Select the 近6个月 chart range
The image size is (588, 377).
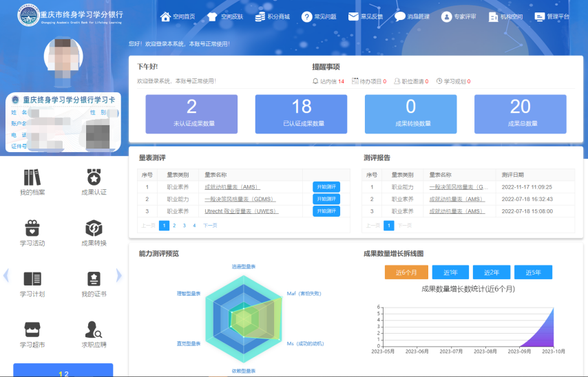(406, 272)
